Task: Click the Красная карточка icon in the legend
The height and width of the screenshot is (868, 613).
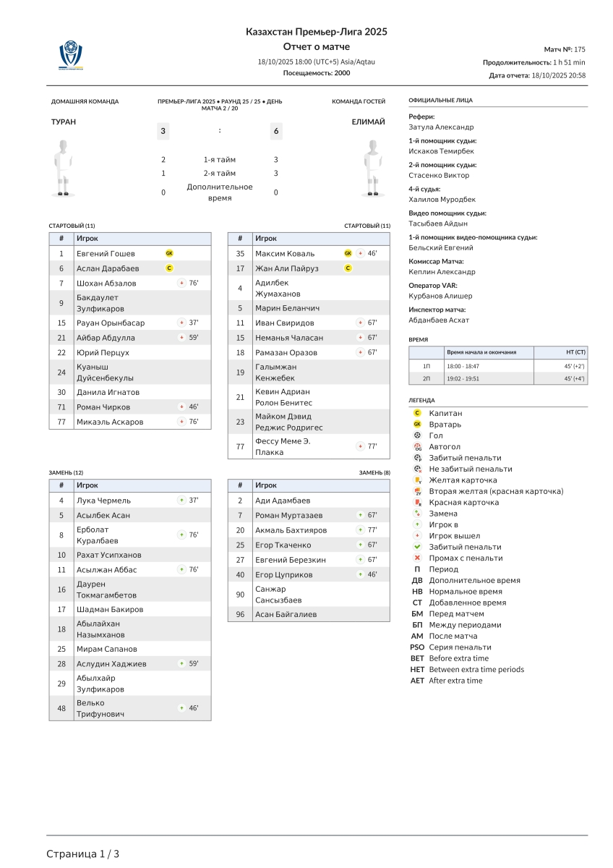Action: [417, 503]
